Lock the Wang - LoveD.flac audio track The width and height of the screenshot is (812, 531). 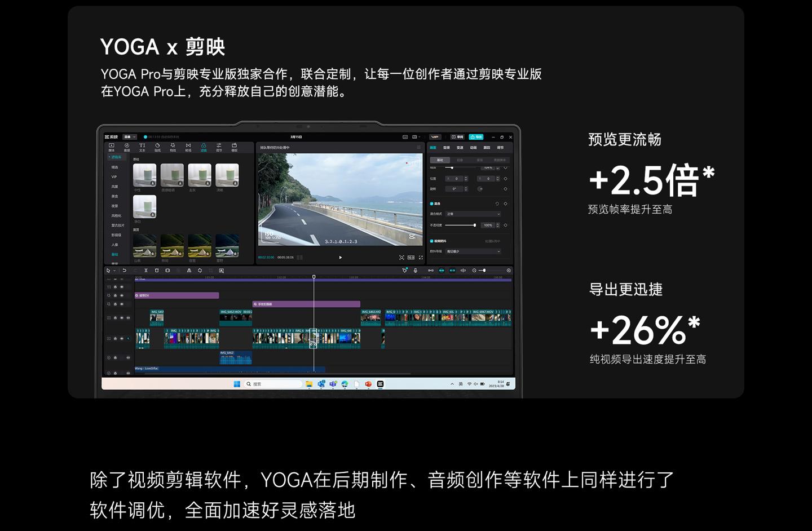[115, 373]
